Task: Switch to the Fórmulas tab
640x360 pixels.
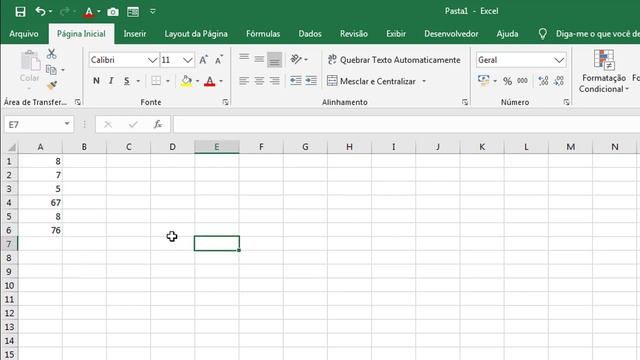Action: coord(263,34)
